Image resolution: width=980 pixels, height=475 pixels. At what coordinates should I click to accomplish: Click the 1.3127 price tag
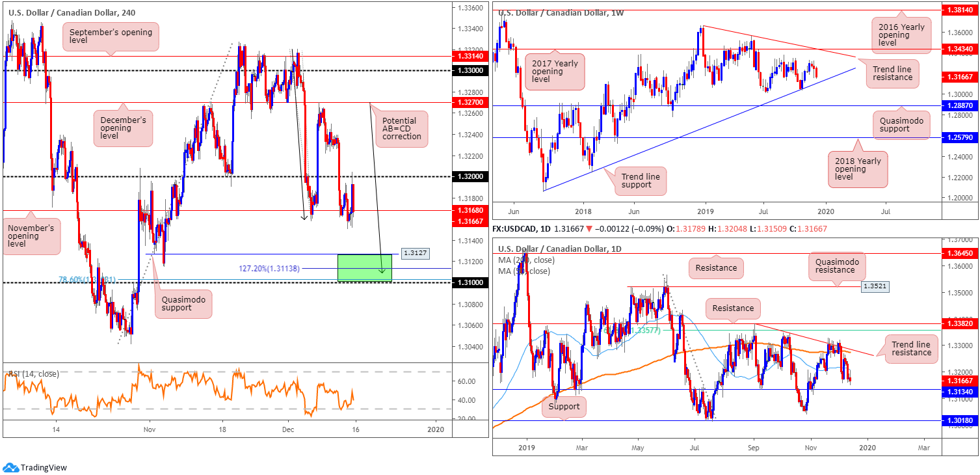414,254
